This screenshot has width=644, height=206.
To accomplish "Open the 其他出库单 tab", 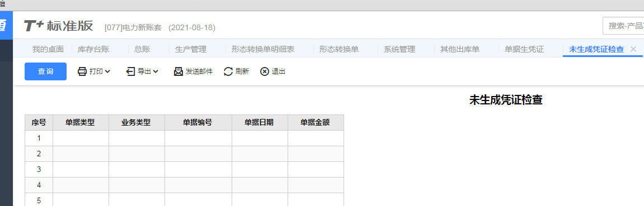I will (x=460, y=50).
